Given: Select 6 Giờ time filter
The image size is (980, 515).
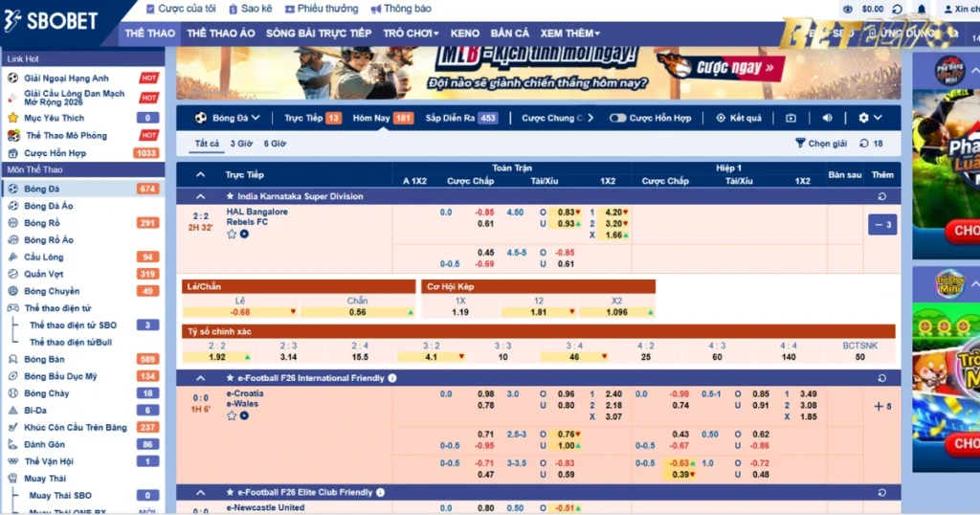Looking at the screenshot, I should point(275,144).
